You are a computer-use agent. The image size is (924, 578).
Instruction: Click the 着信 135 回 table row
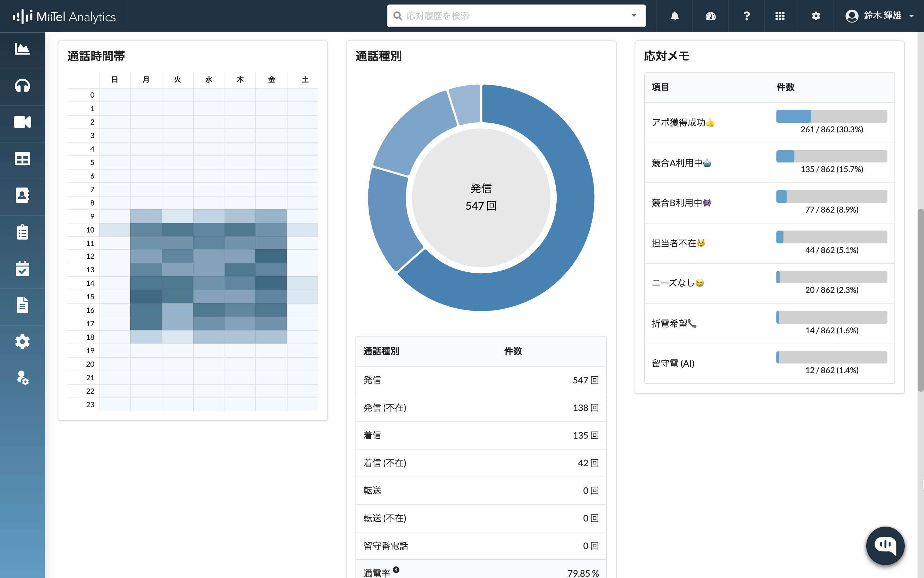pyautogui.click(x=481, y=435)
